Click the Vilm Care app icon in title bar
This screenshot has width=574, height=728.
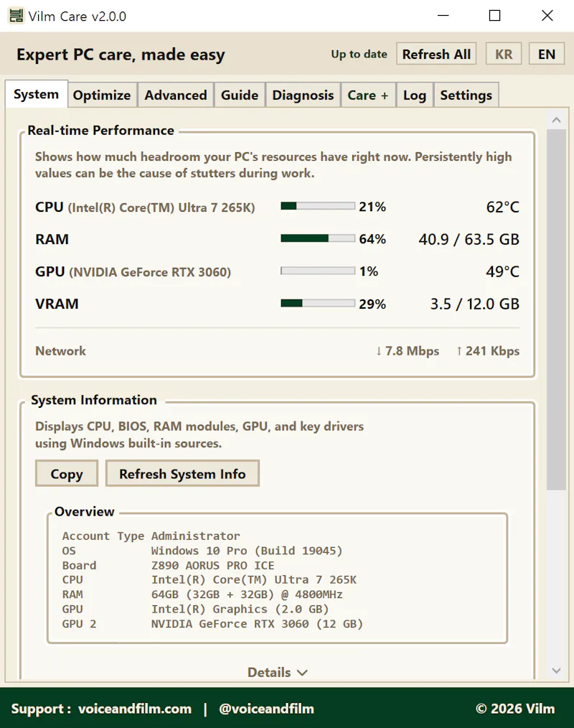click(x=16, y=16)
